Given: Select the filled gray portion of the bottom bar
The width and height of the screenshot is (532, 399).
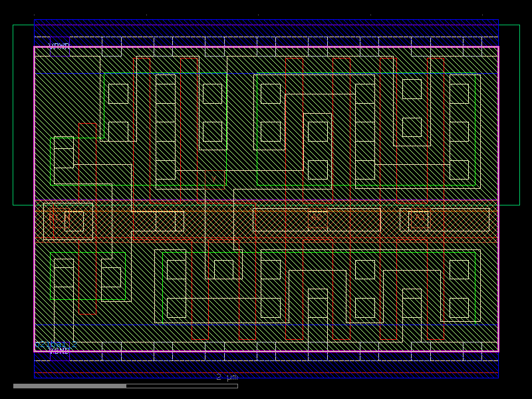Looking at the screenshot, I should click(x=66, y=384).
